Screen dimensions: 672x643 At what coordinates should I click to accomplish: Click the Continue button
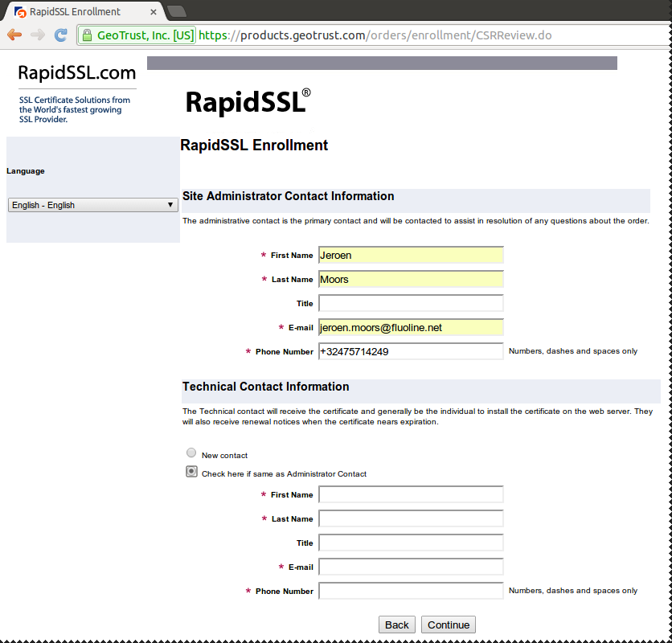(x=449, y=625)
